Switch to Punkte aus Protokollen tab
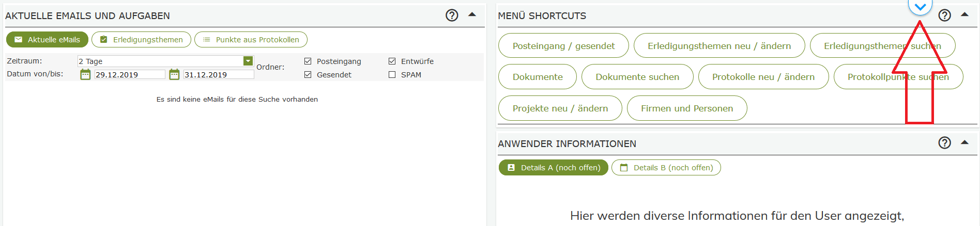The width and height of the screenshot is (980, 226). click(251, 40)
